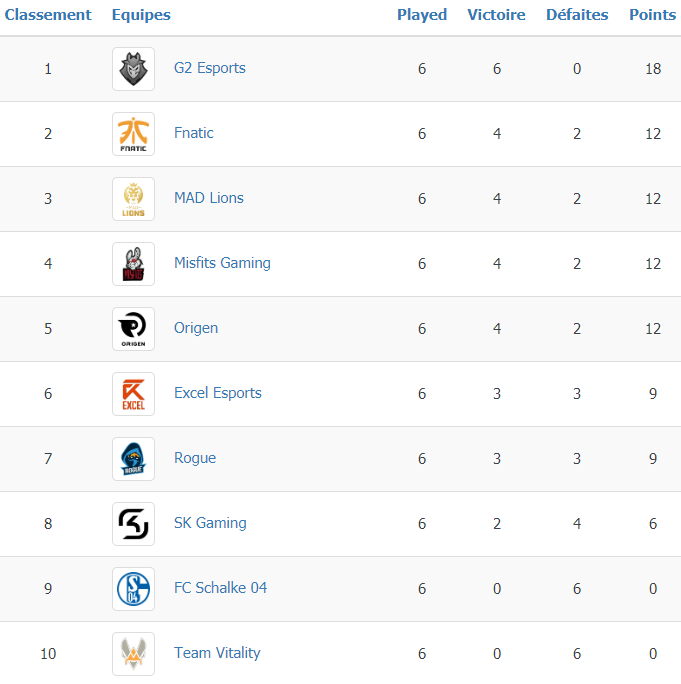Click the Classement column header
This screenshot has width=681, height=684.
coord(48,15)
